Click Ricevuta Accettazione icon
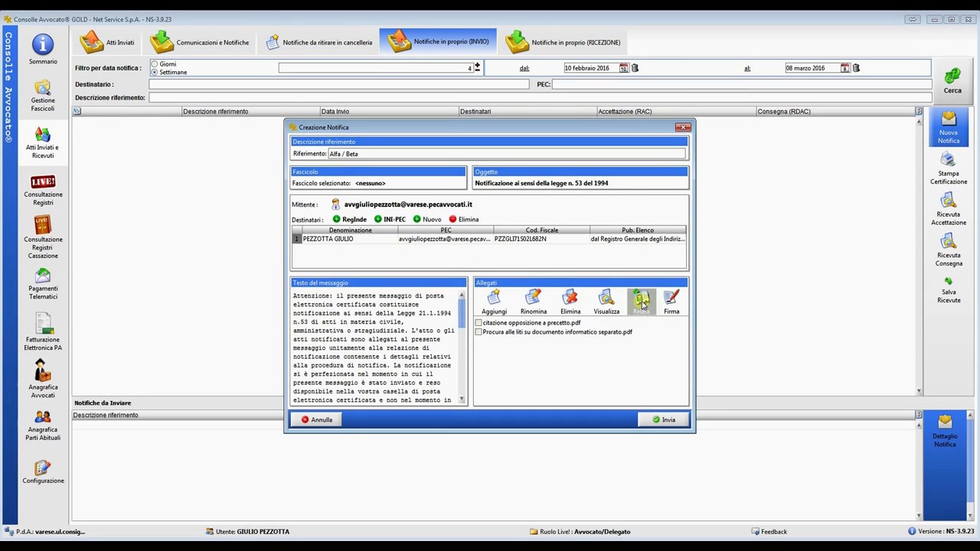 (949, 209)
